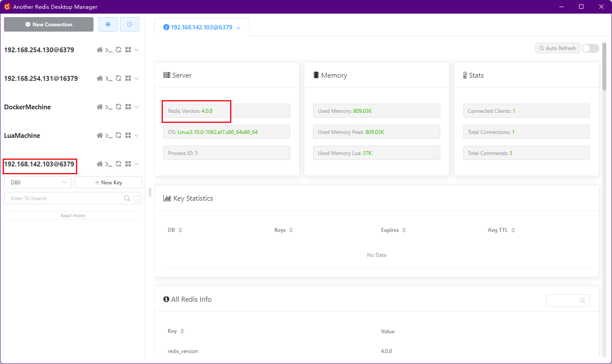Click the load more button

pos(73,216)
